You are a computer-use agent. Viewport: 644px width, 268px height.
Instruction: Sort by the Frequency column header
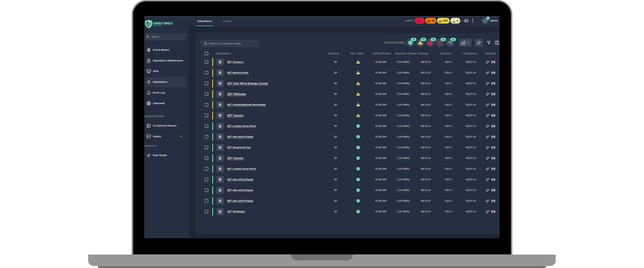point(470,54)
